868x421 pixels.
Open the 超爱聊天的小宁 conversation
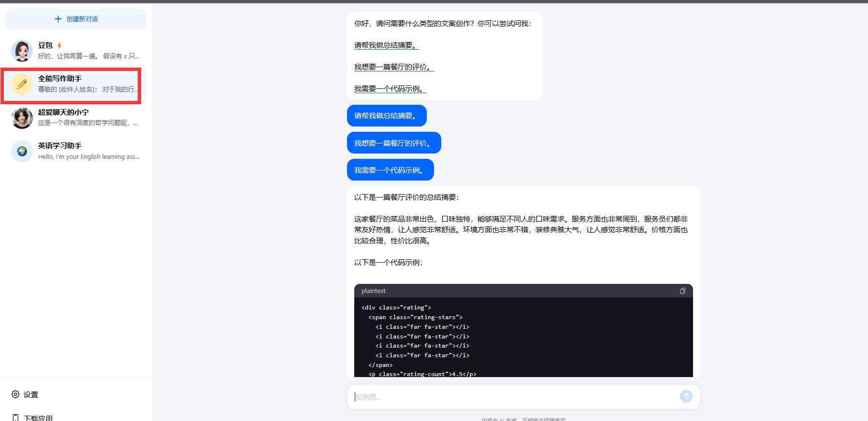click(x=87, y=118)
